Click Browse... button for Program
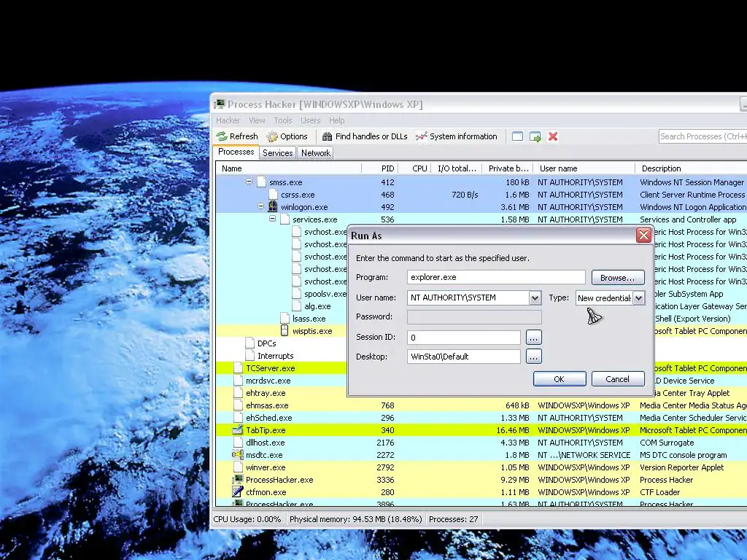 pyautogui.click(x=617, y=278)
